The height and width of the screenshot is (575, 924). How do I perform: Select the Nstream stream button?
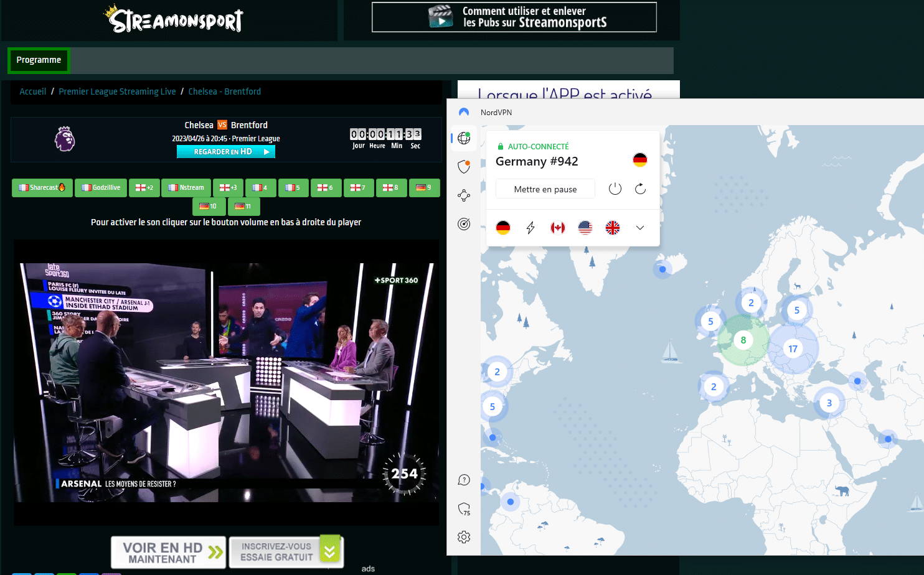[x=186, y=187]
